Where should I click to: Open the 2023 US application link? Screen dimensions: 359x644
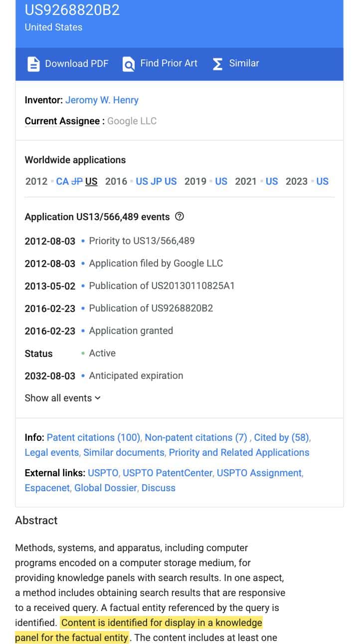pyautogui.click(x=323, y=181)
